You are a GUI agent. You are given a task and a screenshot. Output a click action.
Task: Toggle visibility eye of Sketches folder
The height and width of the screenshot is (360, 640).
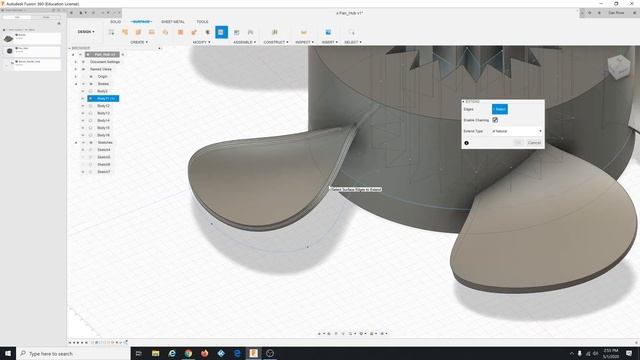pos(83,142)
